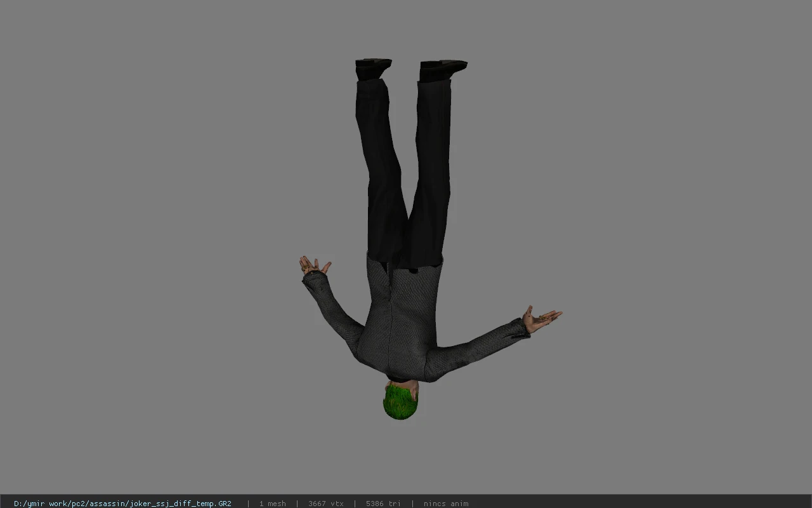Click the model's shoe nearest the right
Image resolution: width=812 pixels, height=508 pixels.
442,70
